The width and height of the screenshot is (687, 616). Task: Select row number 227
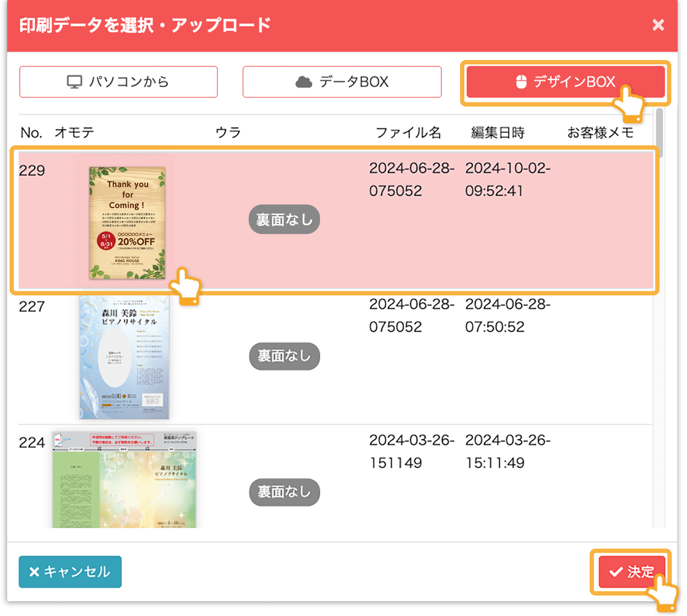[32, 307]
